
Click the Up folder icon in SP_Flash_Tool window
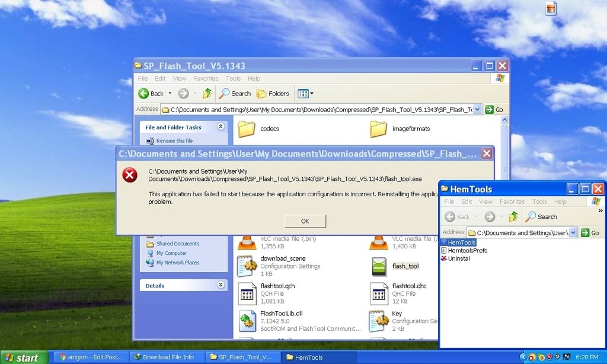point(207,94)
